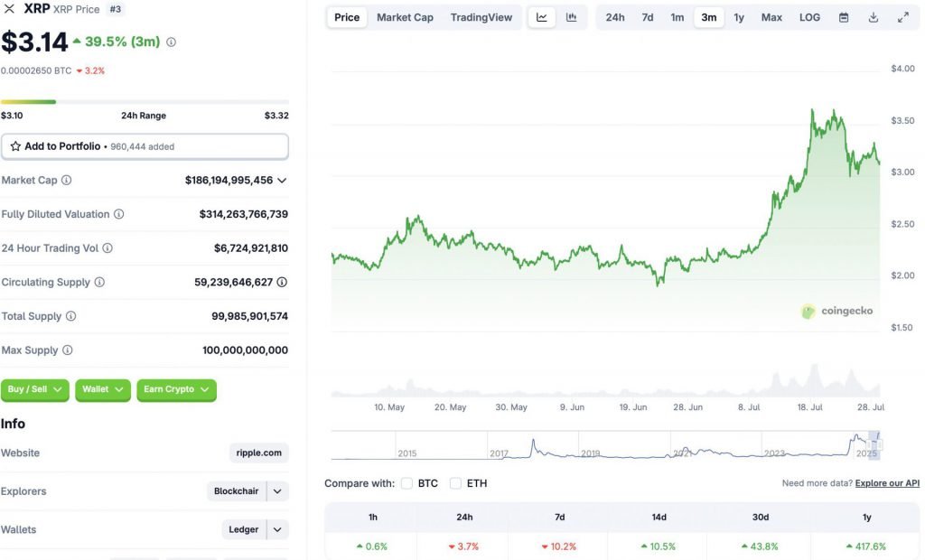This screenshot has width=925, height=560.
Task: Download the chart data
Action: pos(872,17)
